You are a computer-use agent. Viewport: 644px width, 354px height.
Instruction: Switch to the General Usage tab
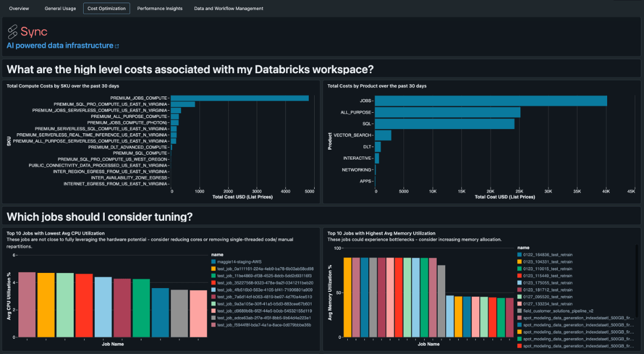pyautogui.click(x=60, y=8)
